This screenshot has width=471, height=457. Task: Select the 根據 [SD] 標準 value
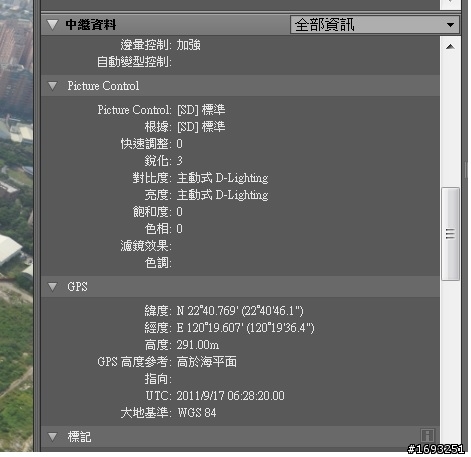click(201, 127)
